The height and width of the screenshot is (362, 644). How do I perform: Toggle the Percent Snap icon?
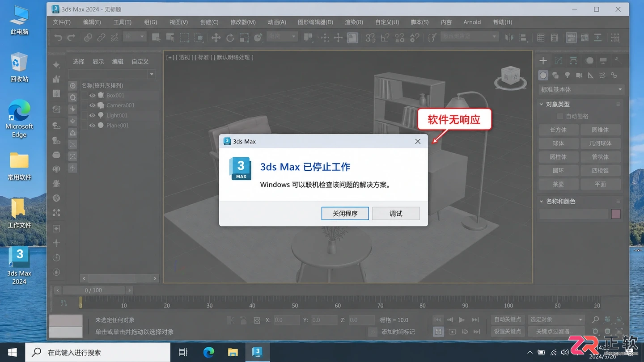click(x=400, y=38)
